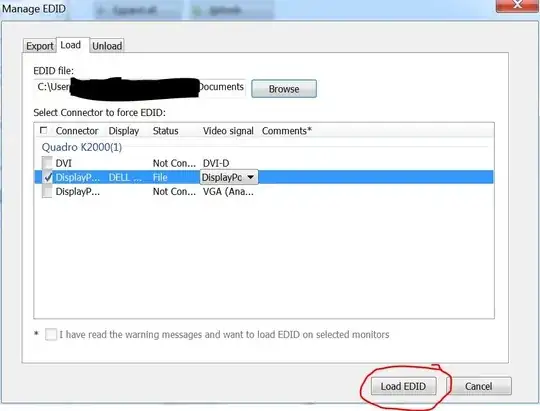Open the Unload tab
Screen dimensions: 540x411
107,46
